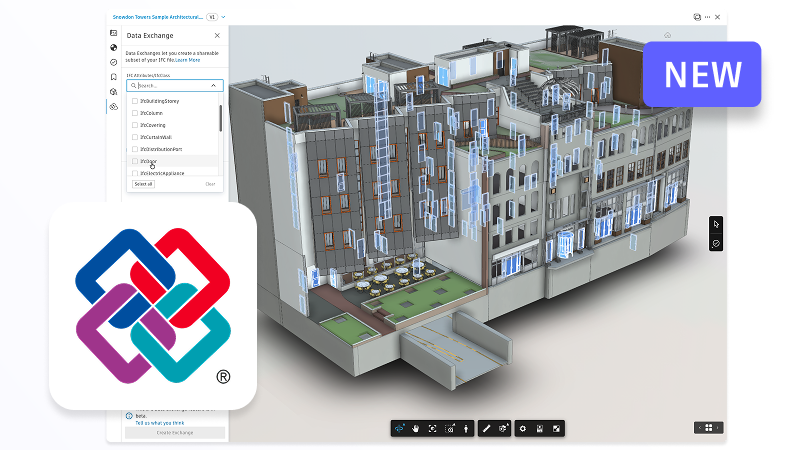Click the Fit to View icon

(x=432, y=428)
